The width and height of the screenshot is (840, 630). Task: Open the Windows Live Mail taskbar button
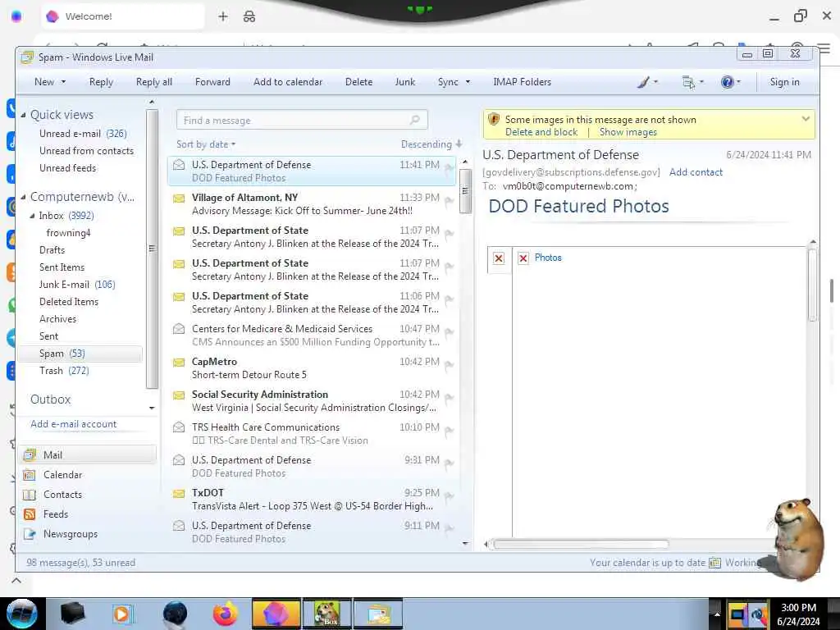pyautogui.click(x=378, y=614)
